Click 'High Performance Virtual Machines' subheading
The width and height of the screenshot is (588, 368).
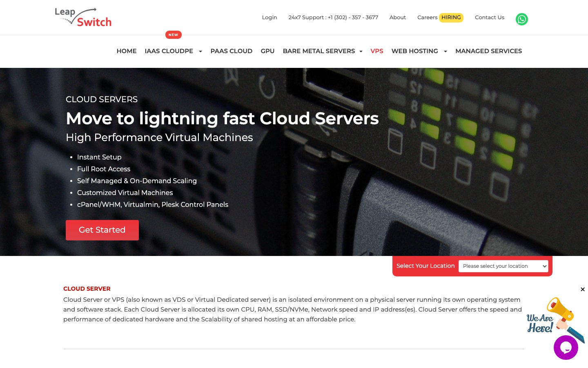click(x=160, y=137)
